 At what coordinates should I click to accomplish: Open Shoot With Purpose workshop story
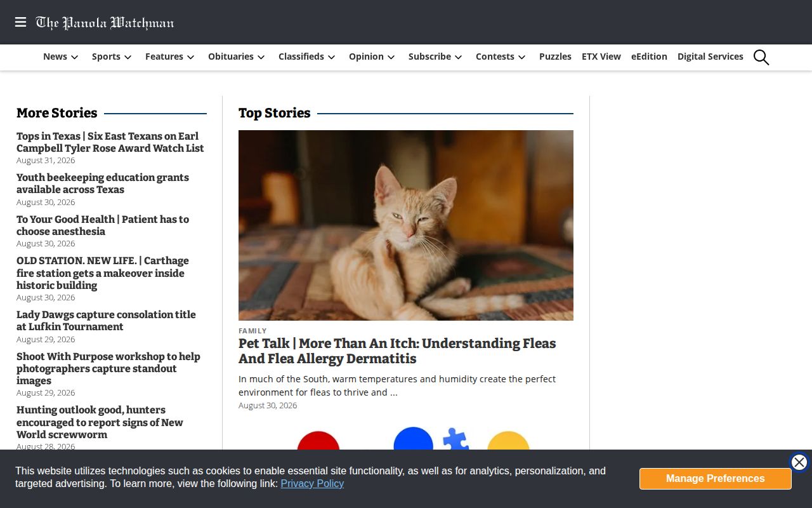[108, 368]
